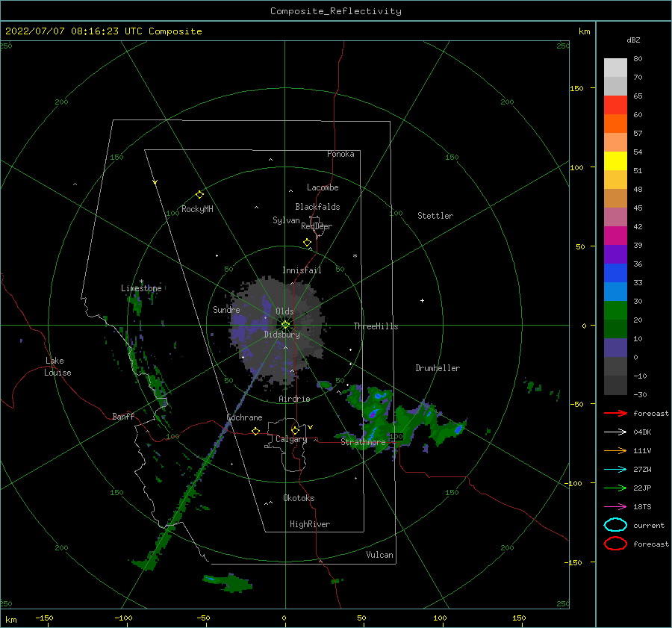Click the magenta 18TS arrow legend icon
Viewport: 672px width, 628px height.
(615, 507)
